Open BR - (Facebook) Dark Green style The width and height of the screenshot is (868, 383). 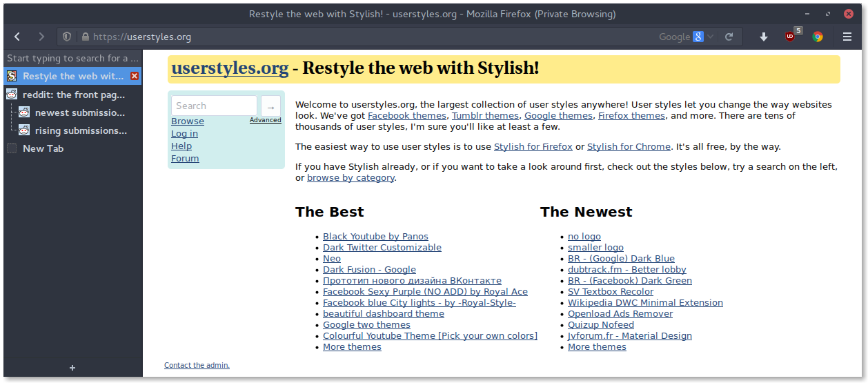pos(630,281)
